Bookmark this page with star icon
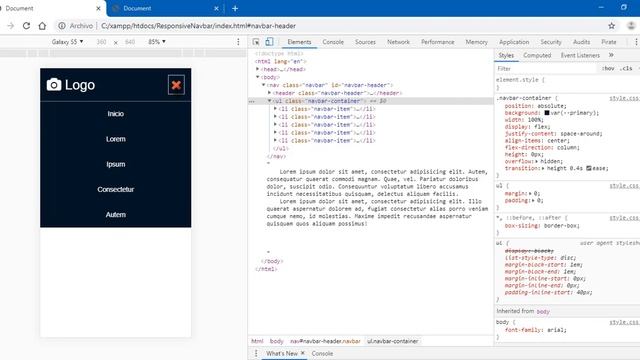The width and height of the screenshot is (640, 360). pyautogui.click(x=611, y=26)
